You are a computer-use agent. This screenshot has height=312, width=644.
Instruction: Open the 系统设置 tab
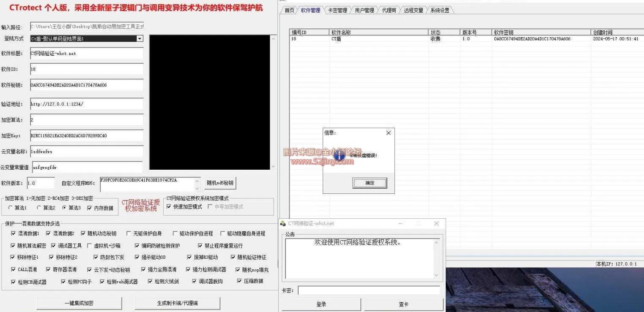coord(440,10)
